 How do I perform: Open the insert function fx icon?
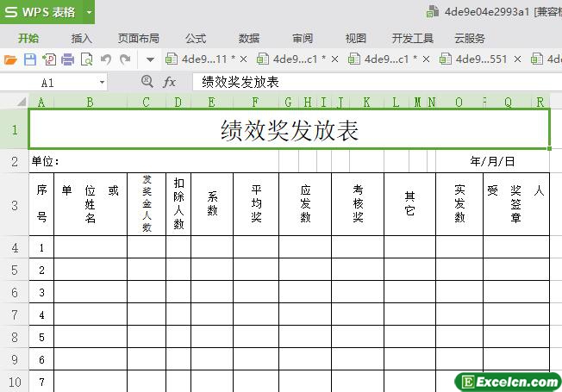pyautogui.click(x=169, y=83)
